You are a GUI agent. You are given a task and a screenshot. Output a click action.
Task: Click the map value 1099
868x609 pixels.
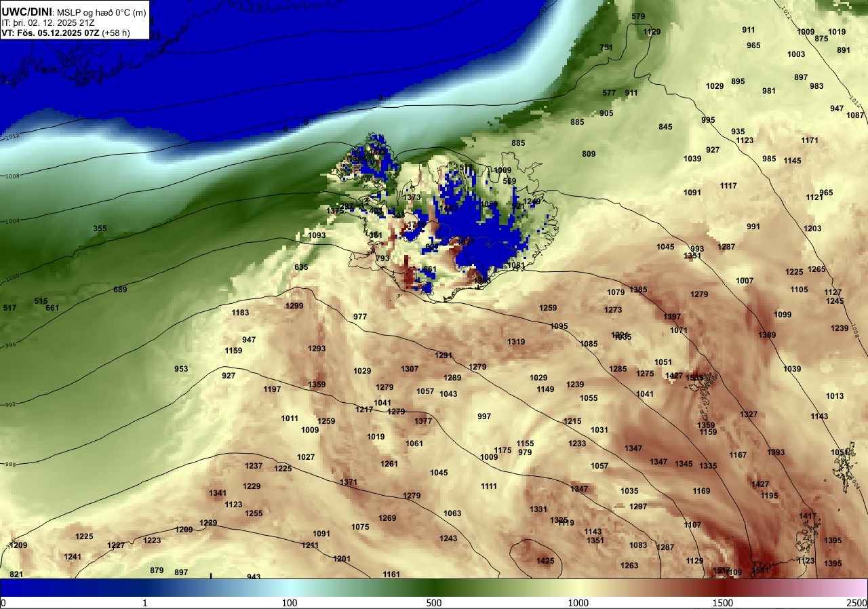coord(783,315)
